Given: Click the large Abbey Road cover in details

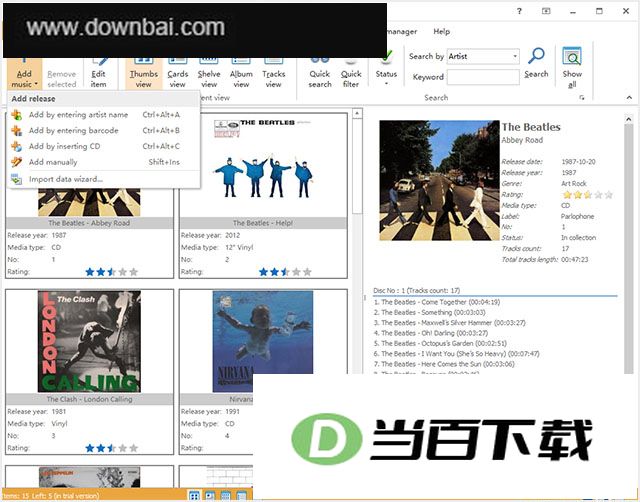Looking at the screenshot, I should (x=439, y=180).
